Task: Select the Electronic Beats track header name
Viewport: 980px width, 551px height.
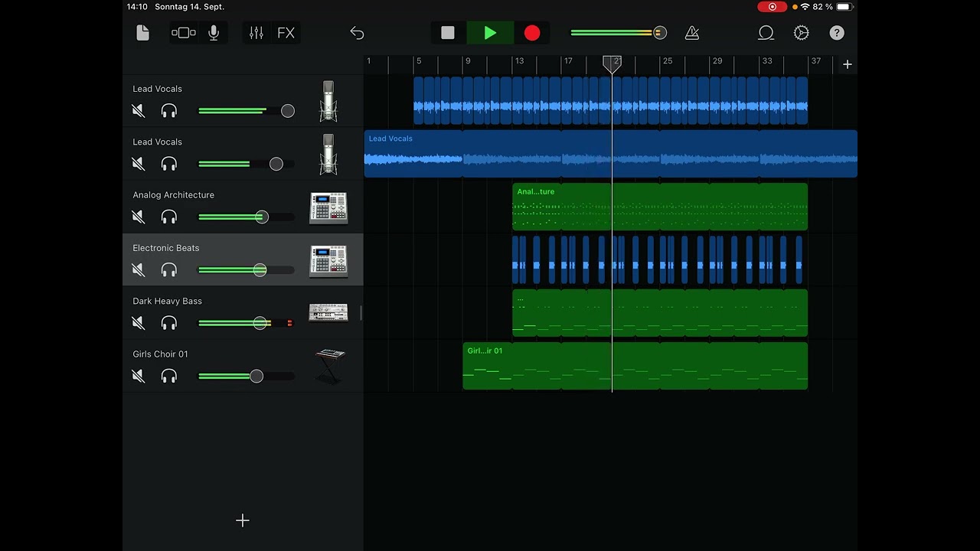Action: tap(166, 248)
